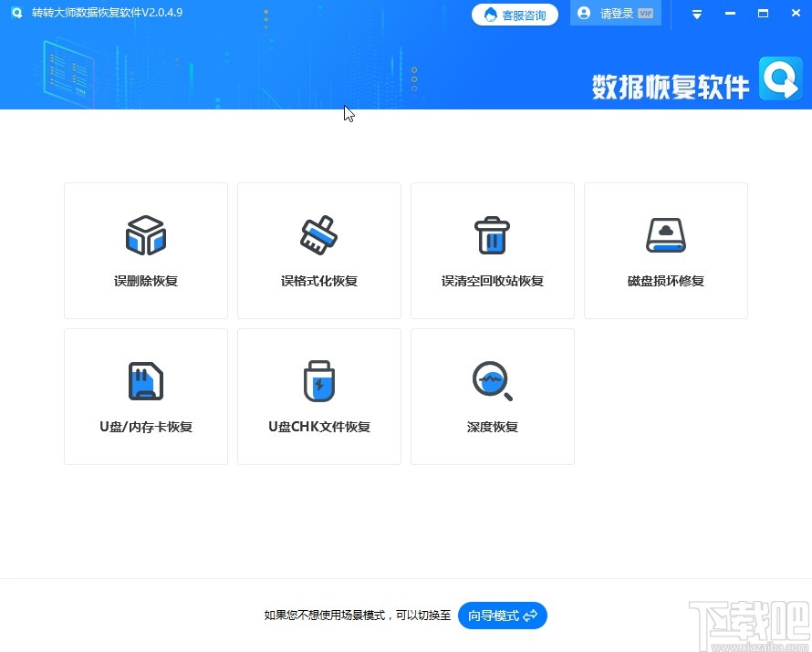The image size is (812, 652).
Task: Click the 数据恢复软件 logo icon
Action: tap(780, 79)
